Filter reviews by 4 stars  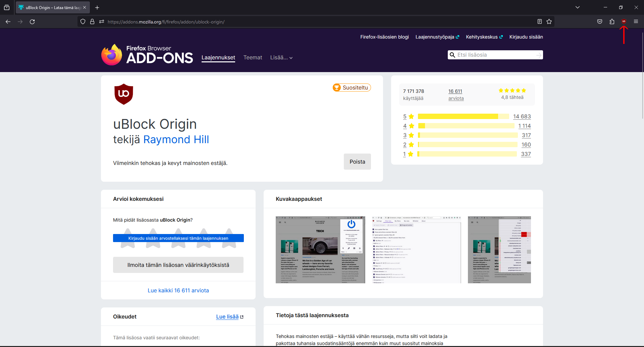(x=409, y=126)
